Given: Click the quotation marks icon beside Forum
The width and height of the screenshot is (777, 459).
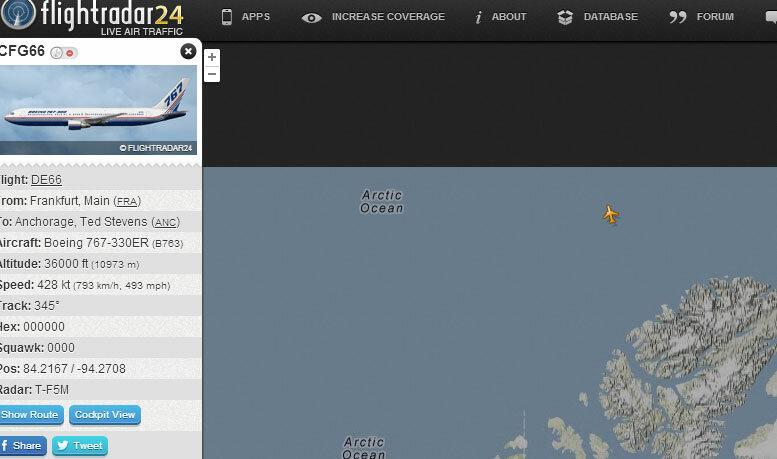Looking at the screenshot, I should (x=677, y=17).
